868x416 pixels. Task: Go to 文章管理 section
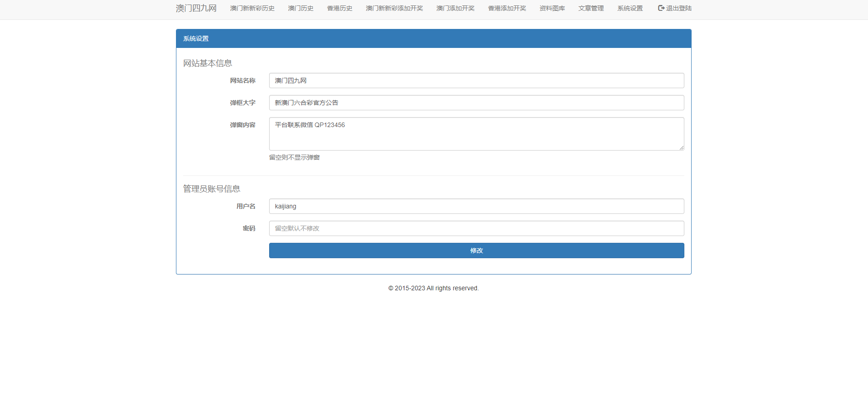click(x=591, y=8)
